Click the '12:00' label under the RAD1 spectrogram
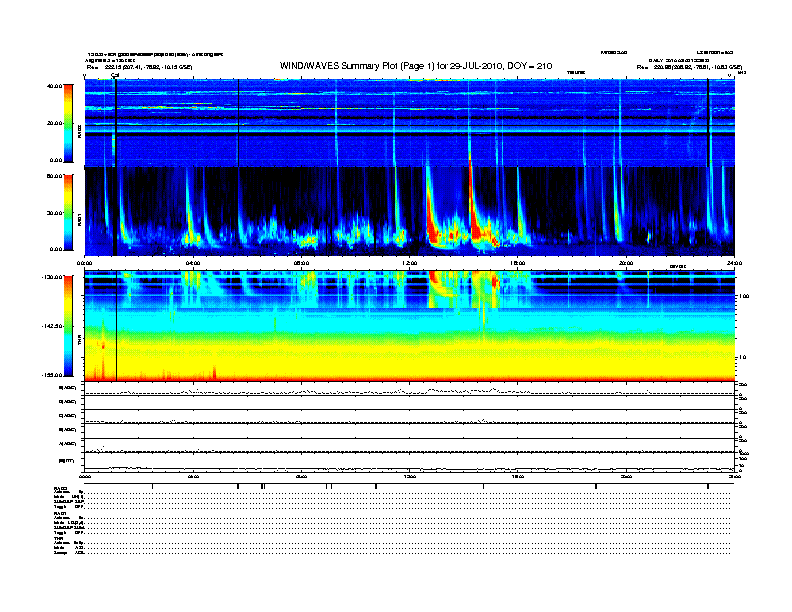This screenshot has height=612, width=792. click(x=410, y=263)
